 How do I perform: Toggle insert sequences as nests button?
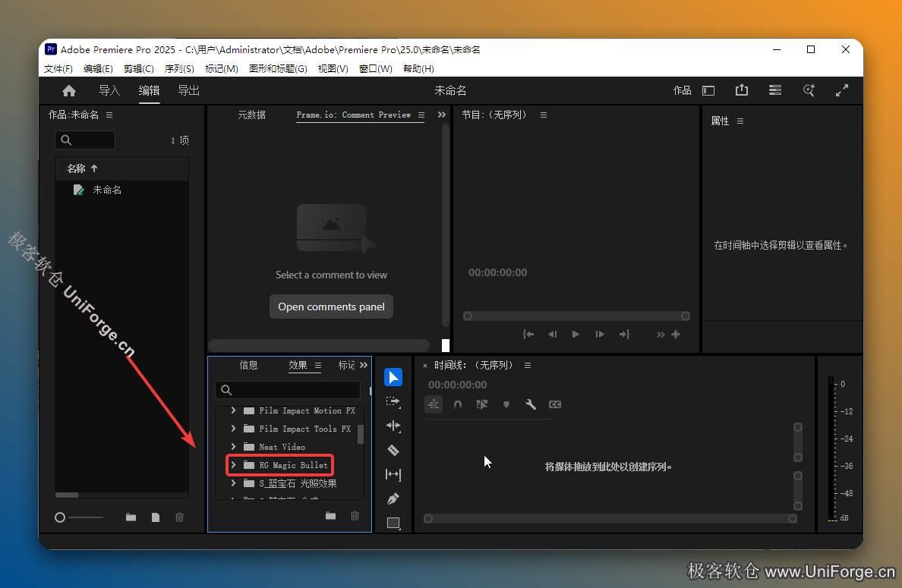[x=434, y=404]
